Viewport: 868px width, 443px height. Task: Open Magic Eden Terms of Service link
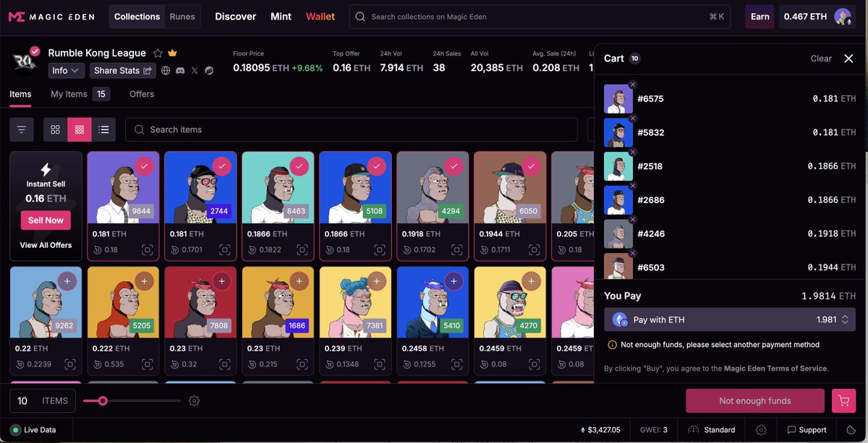pyautogui.click(x=775, y=369)
